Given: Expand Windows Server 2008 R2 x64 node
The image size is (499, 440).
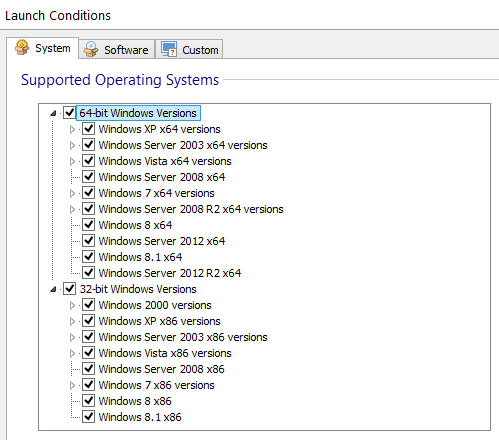Looking at the screenshot, I should point(72,209).
